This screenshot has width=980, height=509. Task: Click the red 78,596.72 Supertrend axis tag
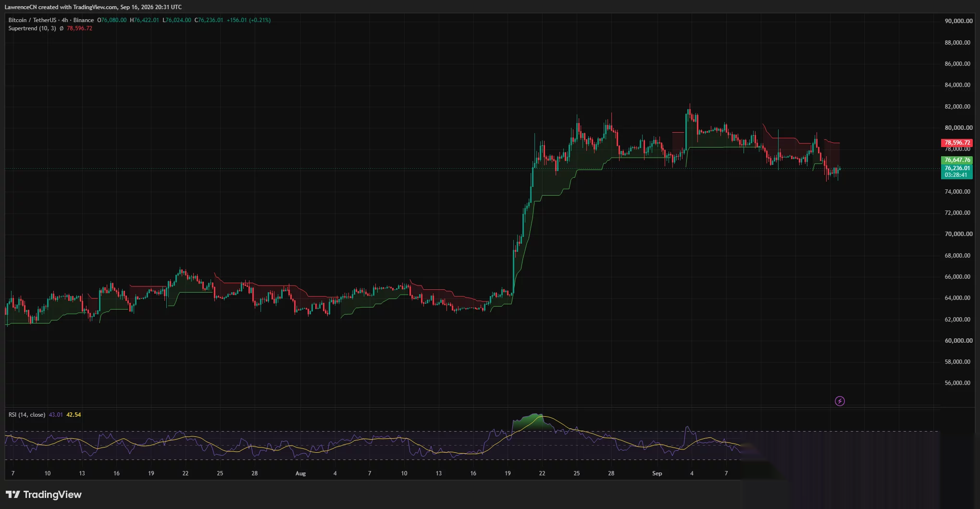coord(957,143)
